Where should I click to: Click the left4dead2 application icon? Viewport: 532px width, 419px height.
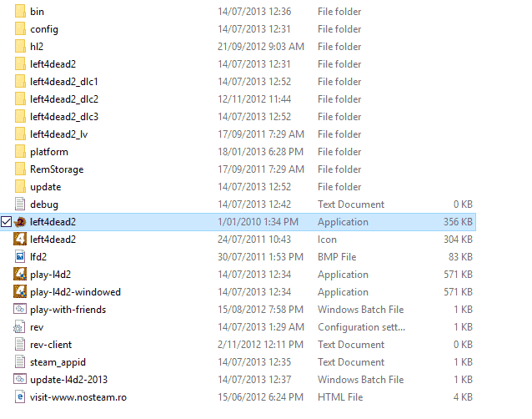pyautogui.click(x=20, y=222)
